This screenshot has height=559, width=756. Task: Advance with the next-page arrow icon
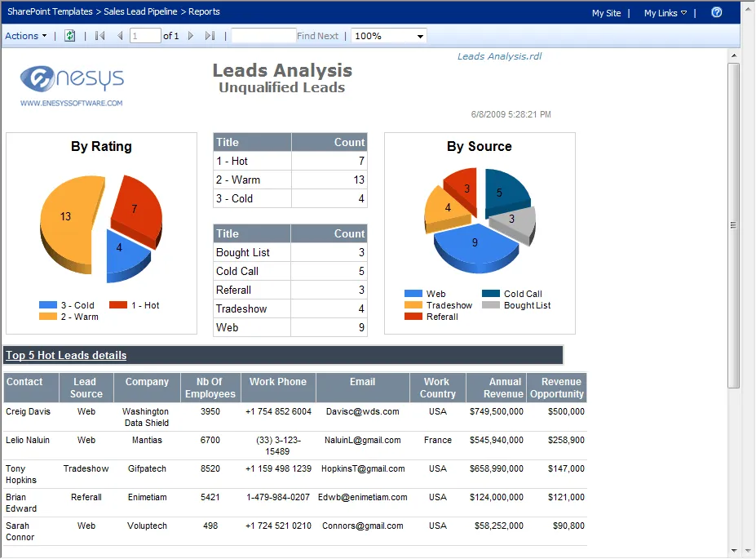(x=190, y=35)
